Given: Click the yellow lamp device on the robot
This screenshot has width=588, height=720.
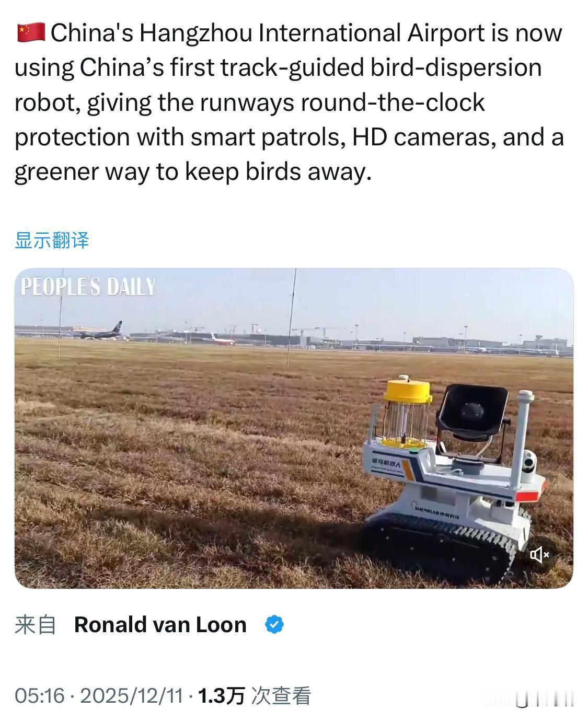Looking at the screenshot, I should coord(408,413).
